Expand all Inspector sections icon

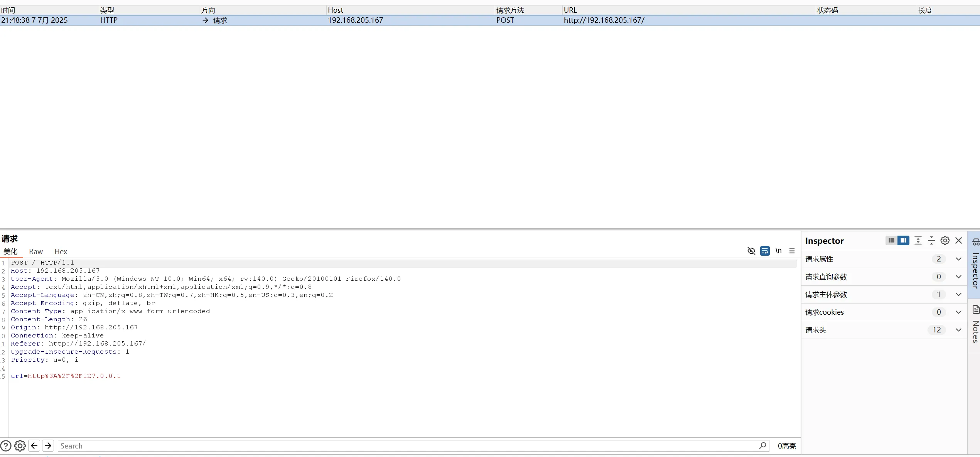point(918,241)
